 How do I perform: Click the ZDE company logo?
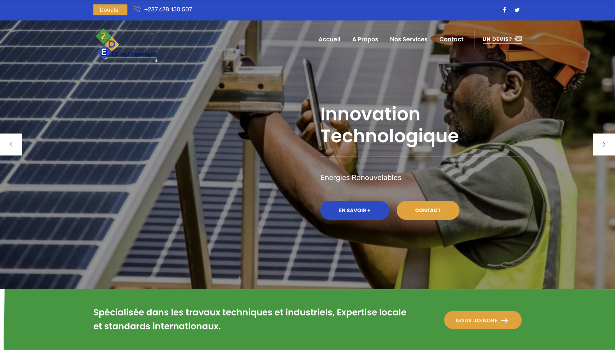coord(126,45)
